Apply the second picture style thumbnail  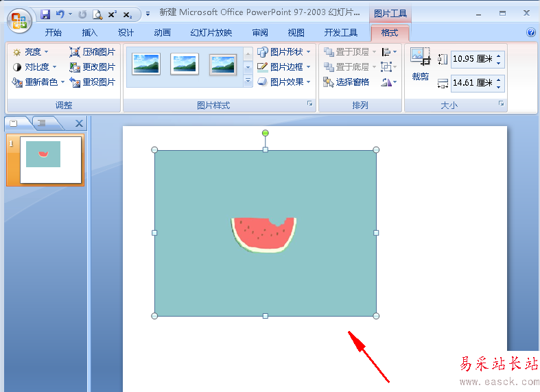click(x=185, y=64)
